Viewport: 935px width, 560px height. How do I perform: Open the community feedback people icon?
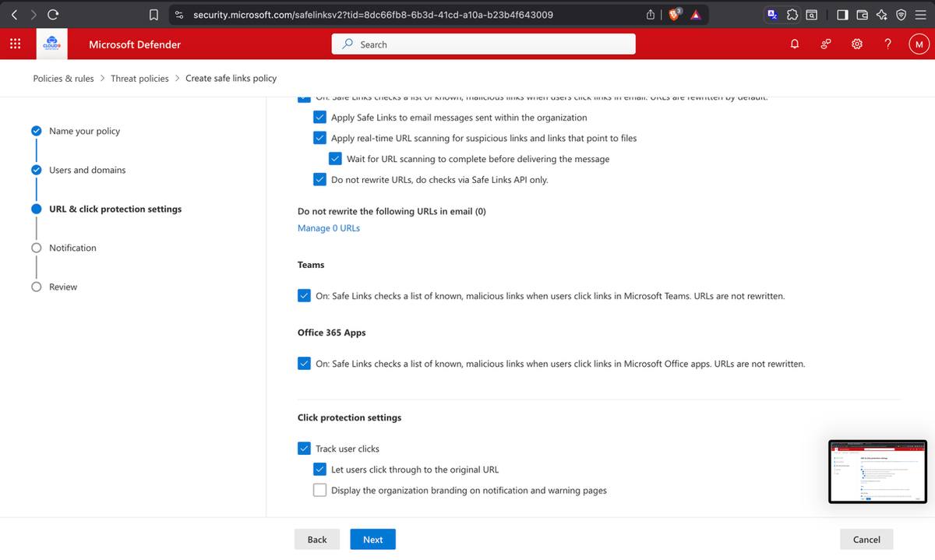(826, 44)
